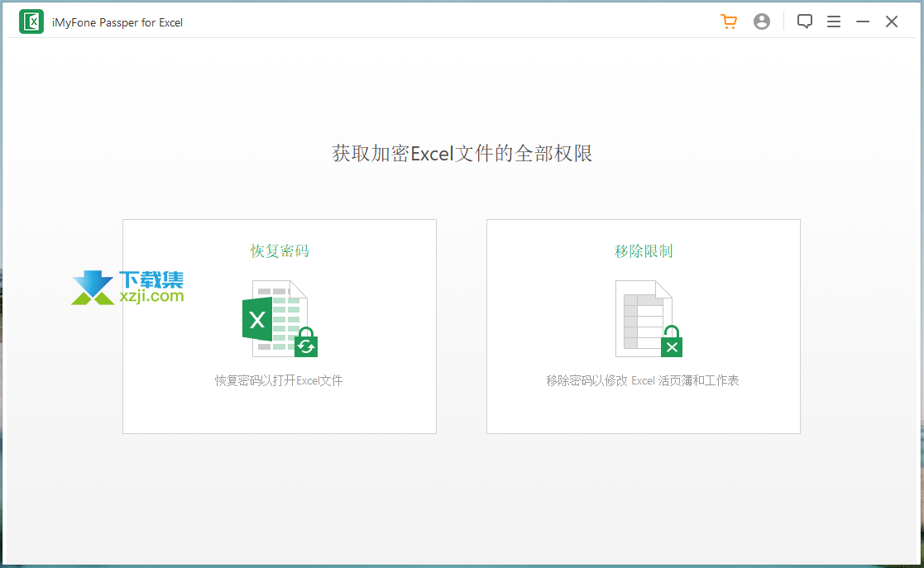The width and height of the screenshot is (924, 568).
Task: Click the iMyFone Passper app logo
Action: [31, 21]
